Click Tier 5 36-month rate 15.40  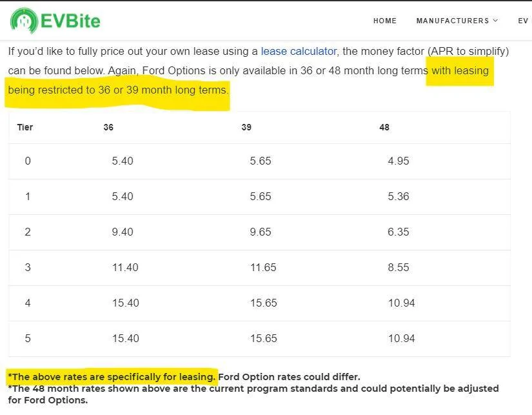pyautogui.click(x=126, y=338)
